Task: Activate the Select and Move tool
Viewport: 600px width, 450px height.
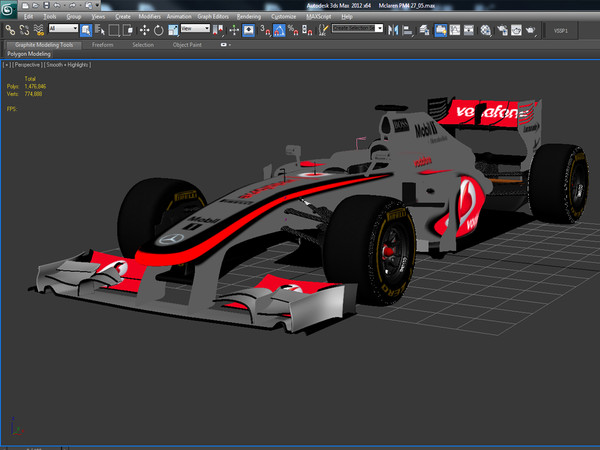Action: (x=144, y=30)
